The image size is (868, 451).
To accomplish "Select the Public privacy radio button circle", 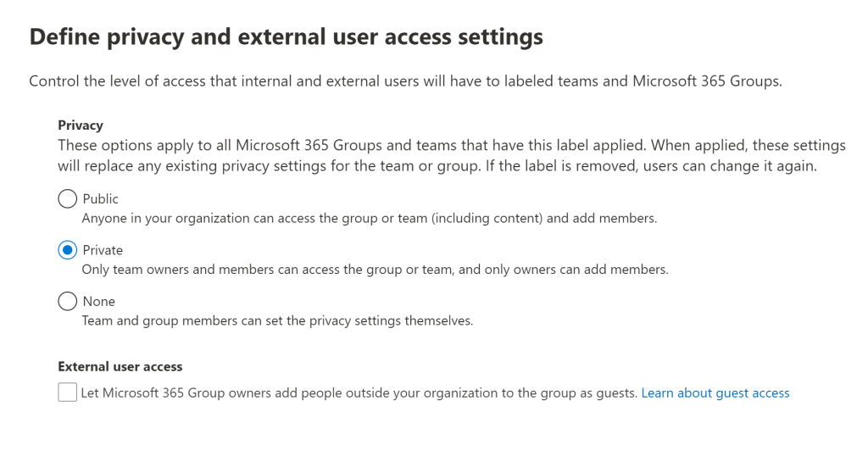I will [67, 199].
